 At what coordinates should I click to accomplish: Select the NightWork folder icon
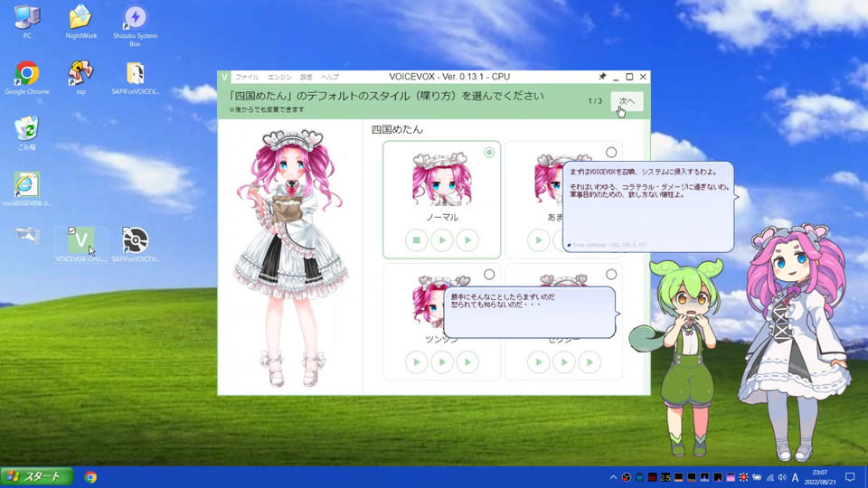[80, 22]
